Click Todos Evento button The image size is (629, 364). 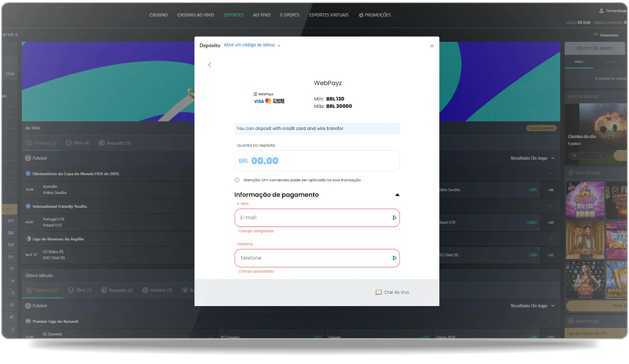541,128
